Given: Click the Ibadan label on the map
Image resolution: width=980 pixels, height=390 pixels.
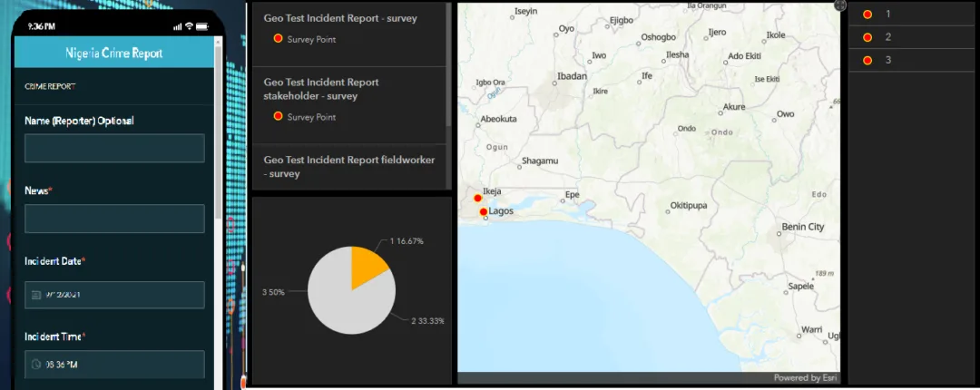Looking at the screenshot, I should coord(572,76).
